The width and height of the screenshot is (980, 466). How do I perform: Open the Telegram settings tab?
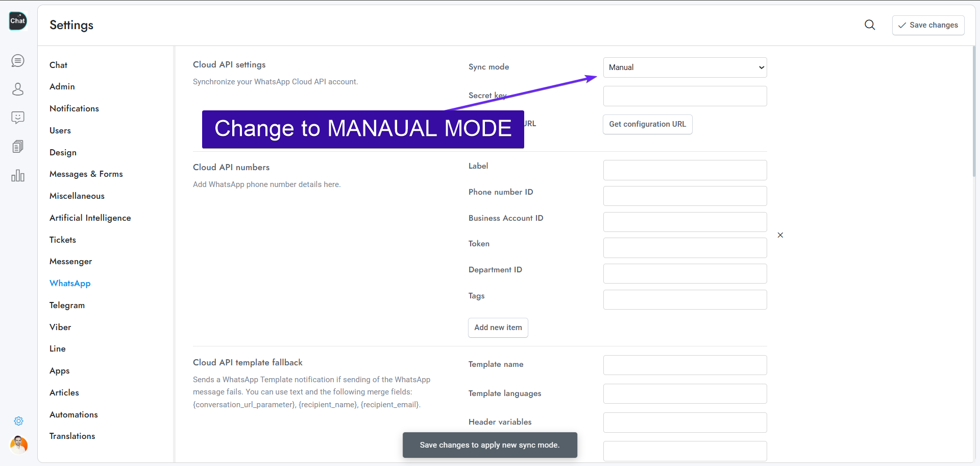[67, 305]
